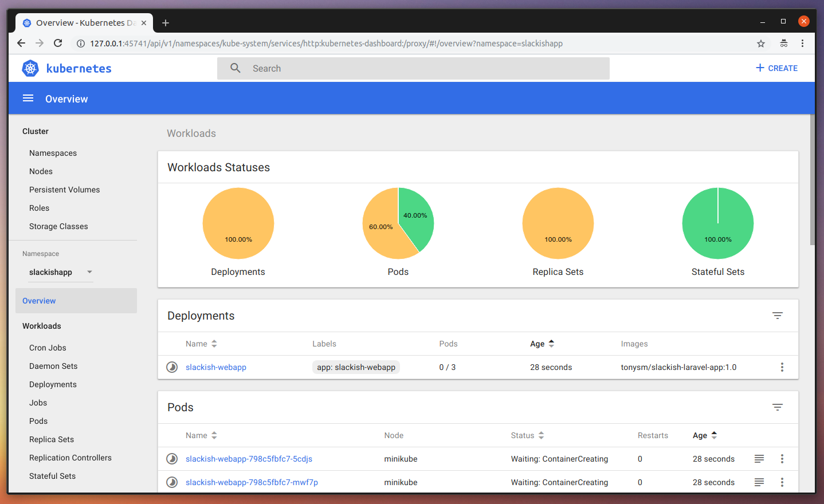
Task: Click the Cluster sidebar heading
Action: pos(36,131)
